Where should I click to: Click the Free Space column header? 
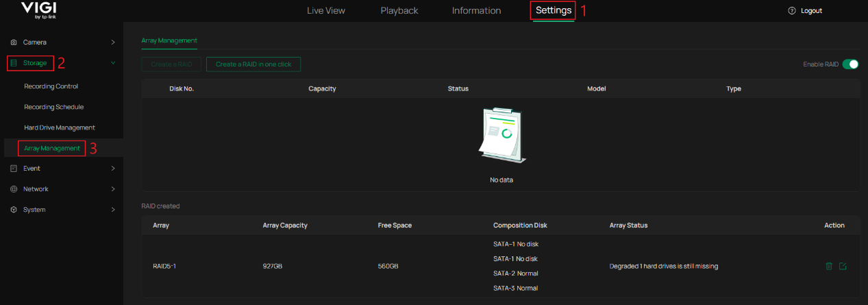pyautogui.click(x=395, y=225)
